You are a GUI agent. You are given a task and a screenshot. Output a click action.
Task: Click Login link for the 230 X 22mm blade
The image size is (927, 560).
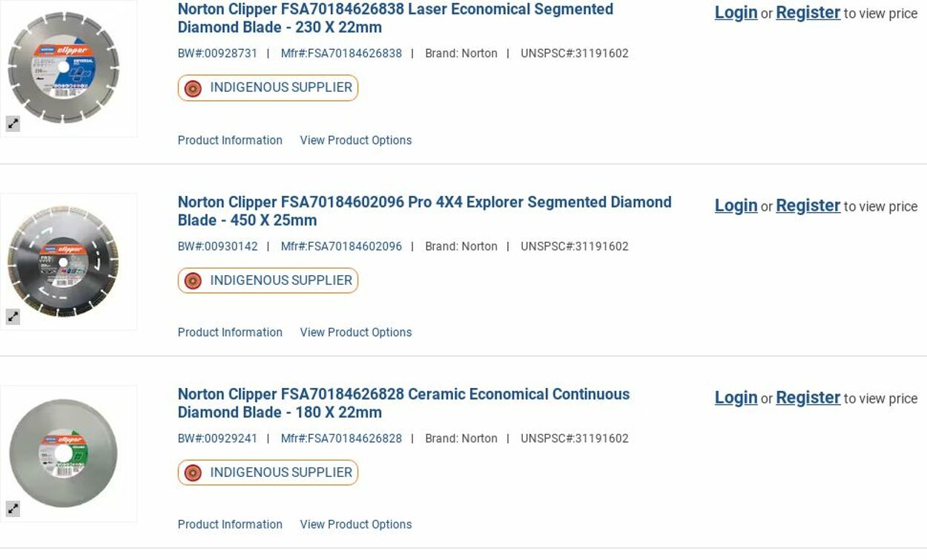point(736,13)
